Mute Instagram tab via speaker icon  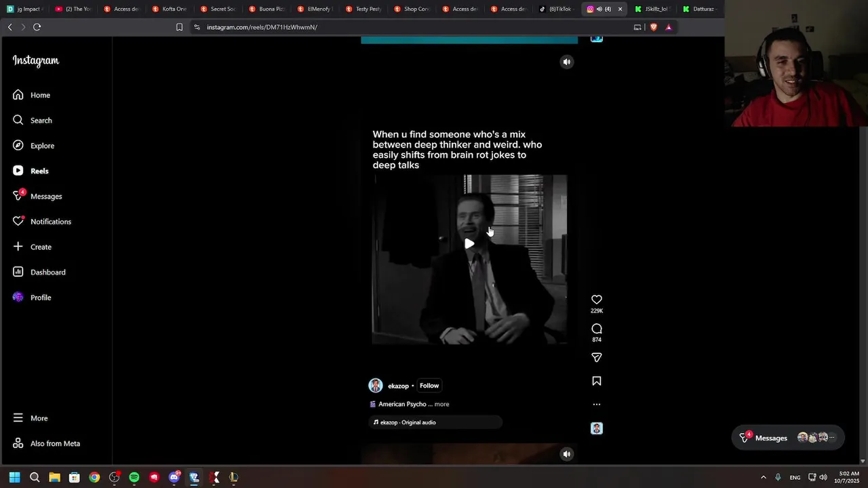[599, 9]
